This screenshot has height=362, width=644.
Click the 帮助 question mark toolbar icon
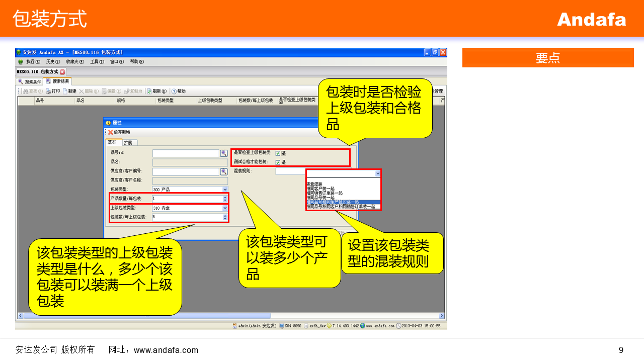click(x=174, y=91)
